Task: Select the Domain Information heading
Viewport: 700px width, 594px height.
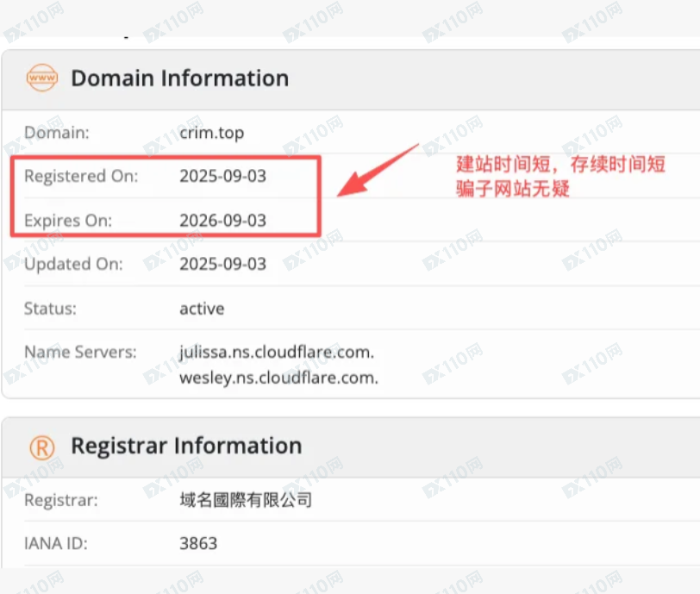Action: 179,78
